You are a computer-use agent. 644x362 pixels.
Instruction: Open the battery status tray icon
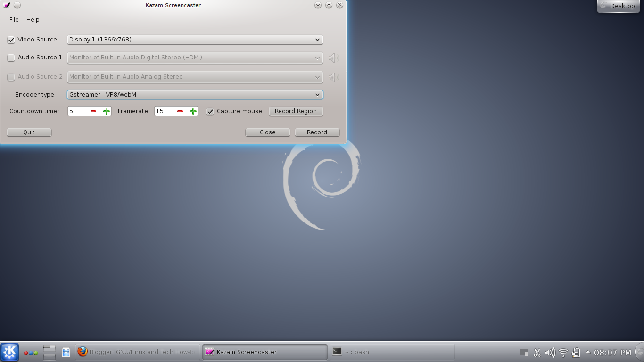[x=576, y=353]
